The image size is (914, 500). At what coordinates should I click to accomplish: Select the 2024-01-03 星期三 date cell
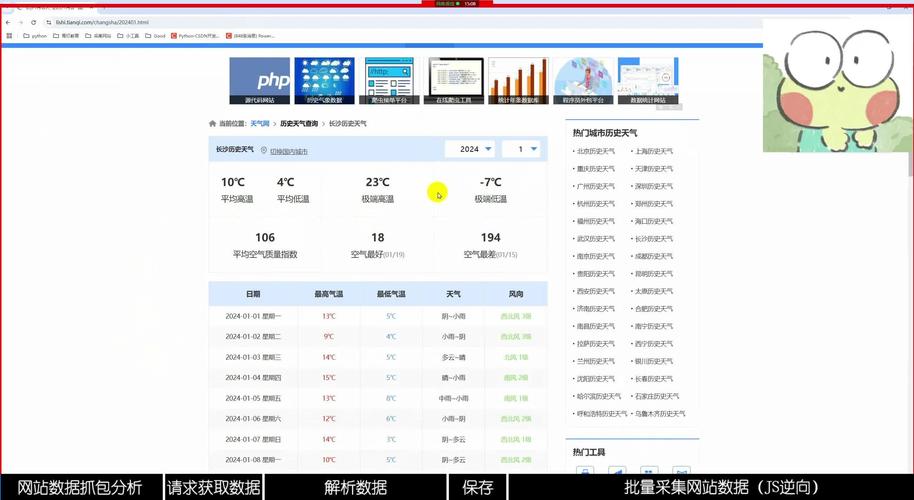(x=253, y=357)
